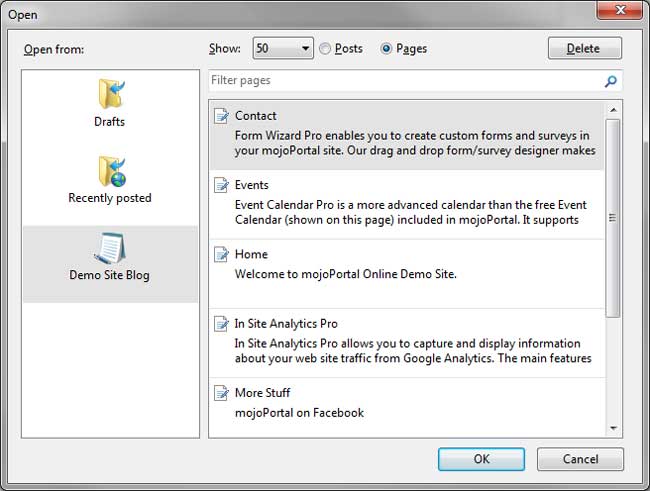Click the page list scrollbar down arrow
Viewport: 650px width, 491px height.
614,428
